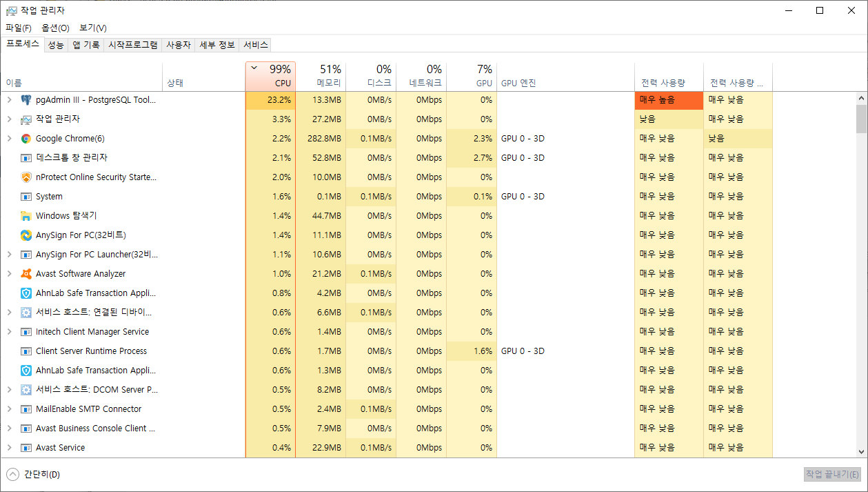The height and width of the screenshot is (492, 868).
Task: Sort by the GPU 엔진 column header
Action: tap(565, 76)
